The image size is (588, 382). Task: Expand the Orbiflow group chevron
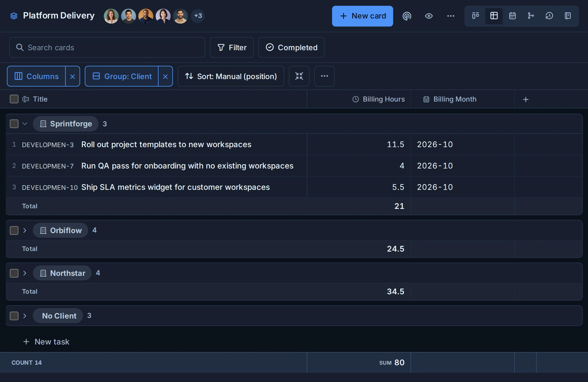pos(25,231)
